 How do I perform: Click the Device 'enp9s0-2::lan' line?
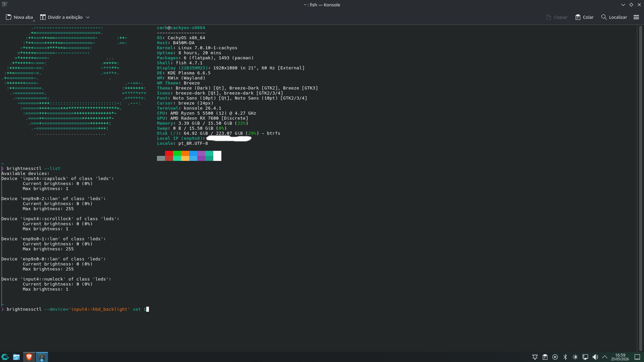click(x=54, y=199)
